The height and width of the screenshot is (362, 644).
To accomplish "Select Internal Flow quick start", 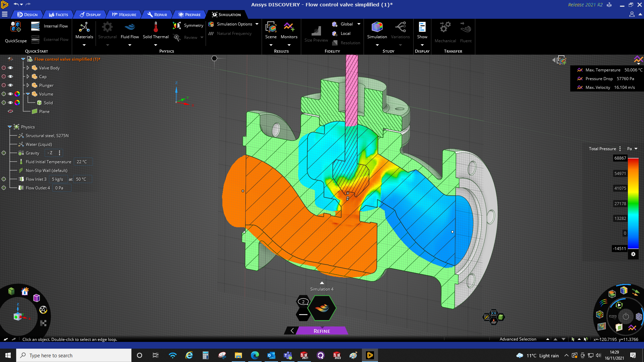I will pos(49,26).
